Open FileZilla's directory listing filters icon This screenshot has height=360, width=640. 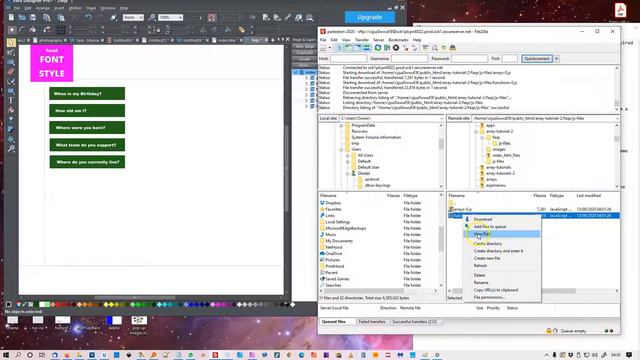(x=425, y=48)
